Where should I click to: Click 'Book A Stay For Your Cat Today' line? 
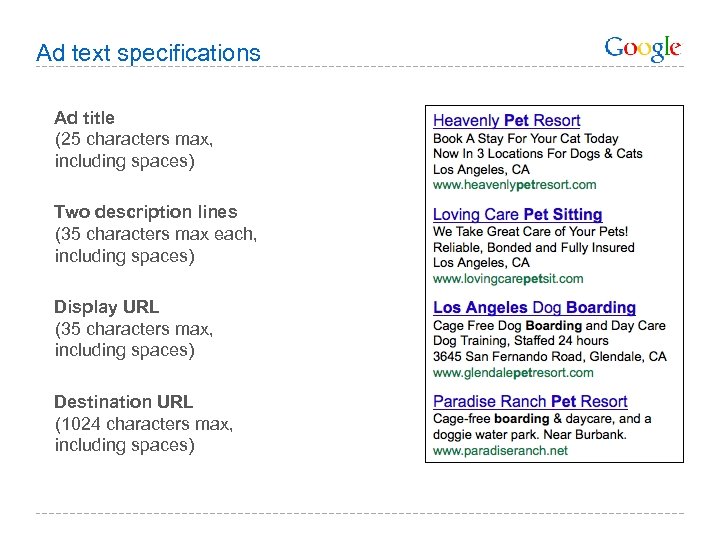526,139
